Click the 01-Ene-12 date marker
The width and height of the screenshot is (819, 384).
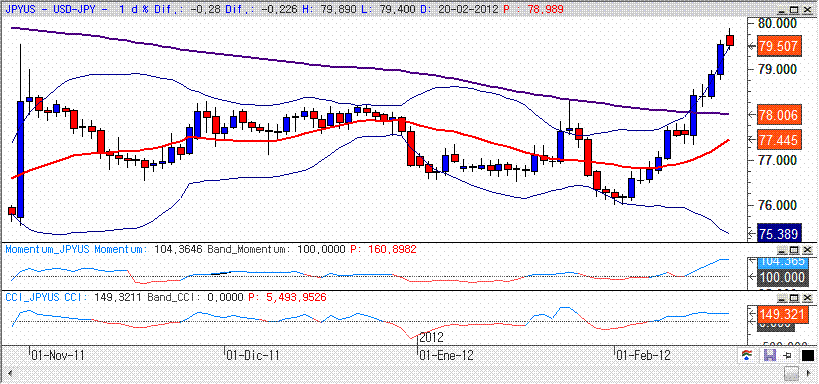point(447,355)
